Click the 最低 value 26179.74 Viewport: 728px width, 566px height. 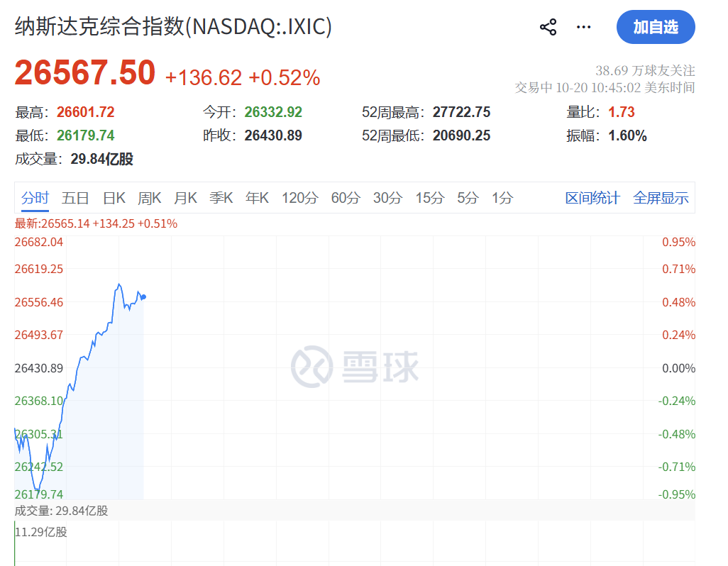pos(85,135)
